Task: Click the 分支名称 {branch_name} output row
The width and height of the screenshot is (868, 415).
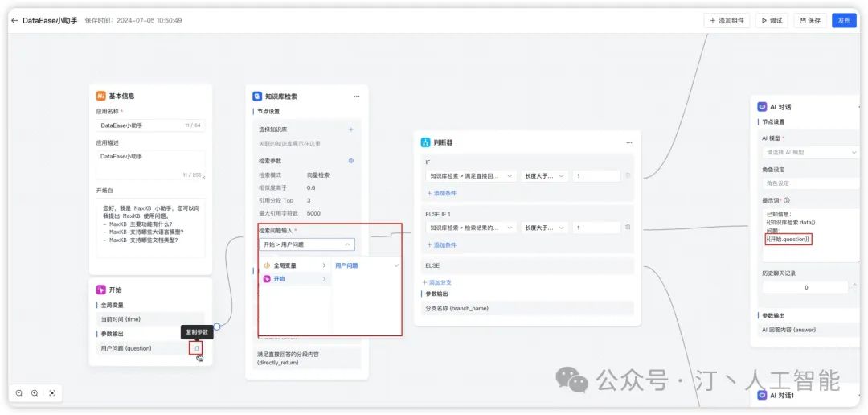Action: (527, 308)
